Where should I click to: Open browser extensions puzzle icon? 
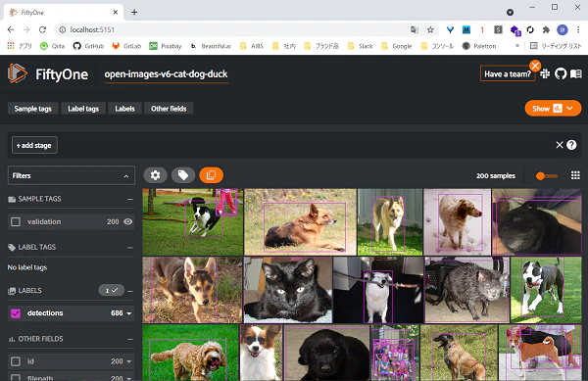pos(546,30)
